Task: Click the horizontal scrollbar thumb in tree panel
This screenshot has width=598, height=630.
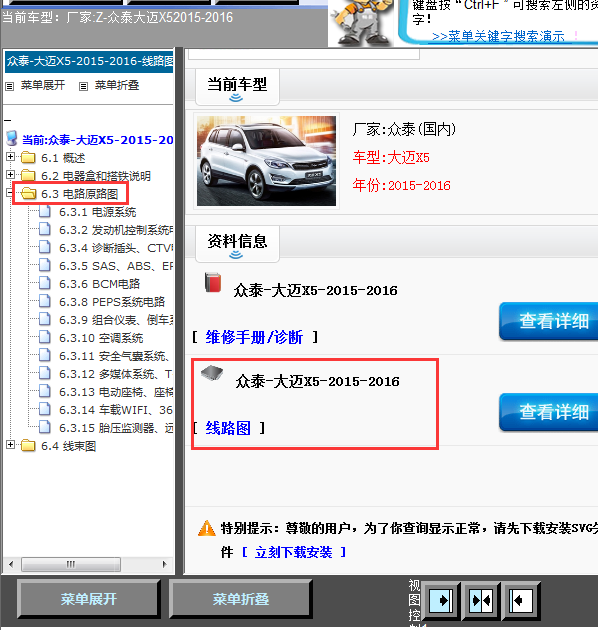Action: [x=71, y=564]
